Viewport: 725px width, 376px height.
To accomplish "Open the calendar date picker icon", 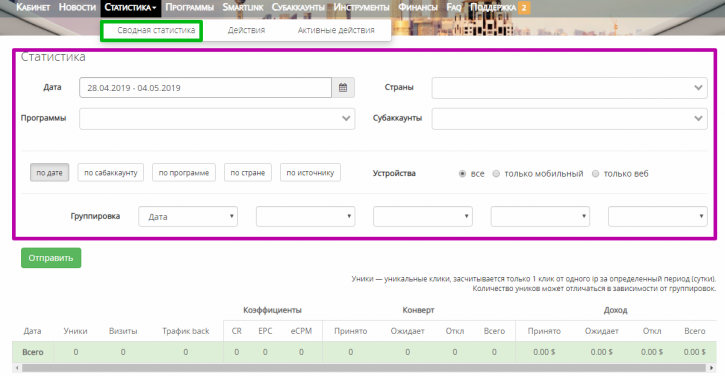I will 343,87.
